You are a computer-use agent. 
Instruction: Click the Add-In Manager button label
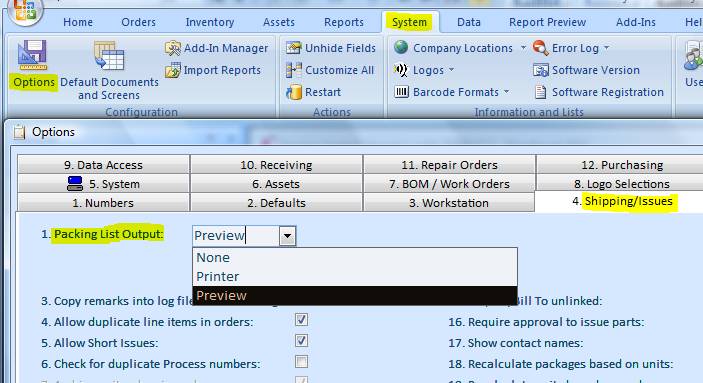pyautogui.click(x=226, y=48)
